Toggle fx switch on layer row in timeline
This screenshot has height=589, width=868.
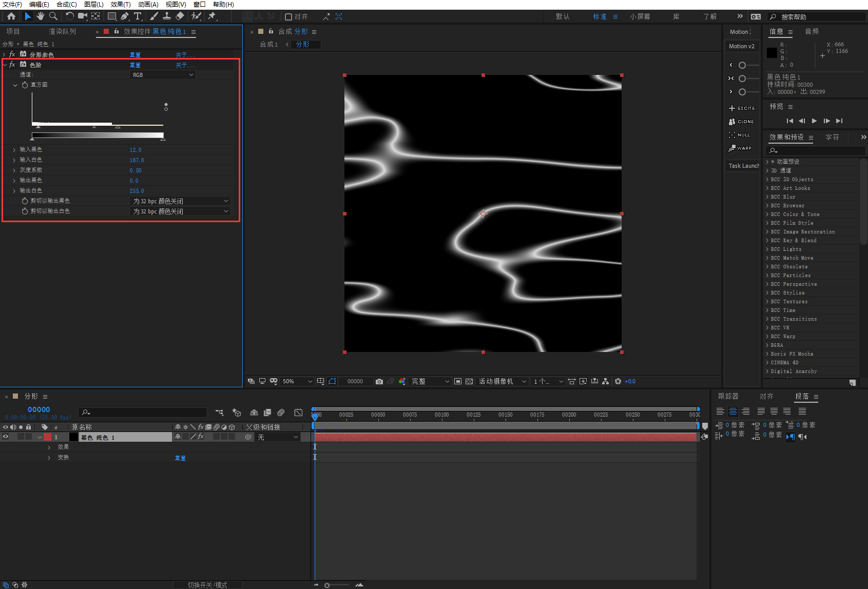click(201, 437)
